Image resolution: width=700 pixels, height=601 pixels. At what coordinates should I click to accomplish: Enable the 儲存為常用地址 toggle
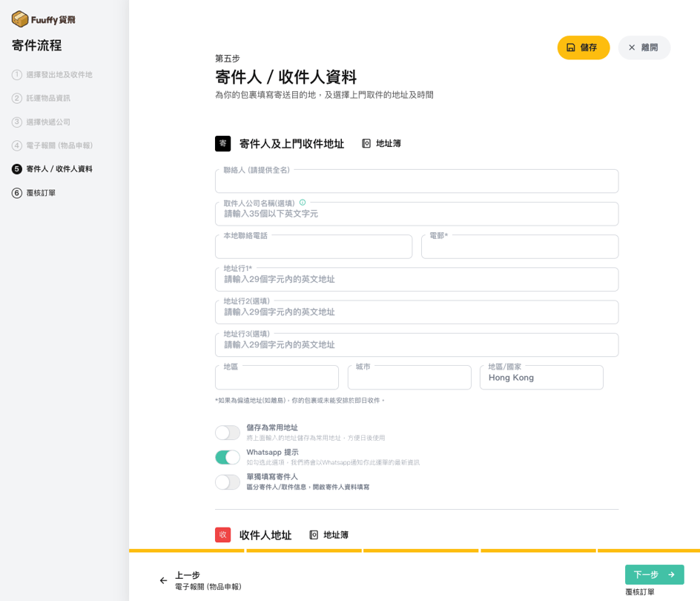point(228,433)
